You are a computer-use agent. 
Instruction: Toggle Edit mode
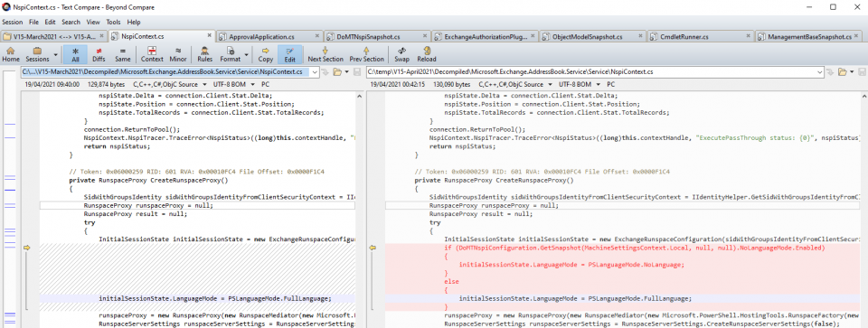point(290,54)
